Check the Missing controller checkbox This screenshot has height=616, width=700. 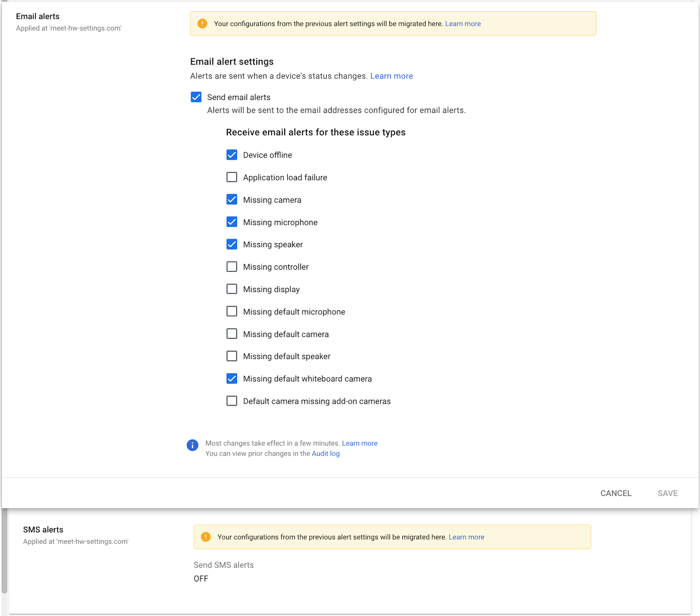coord(232,267)
